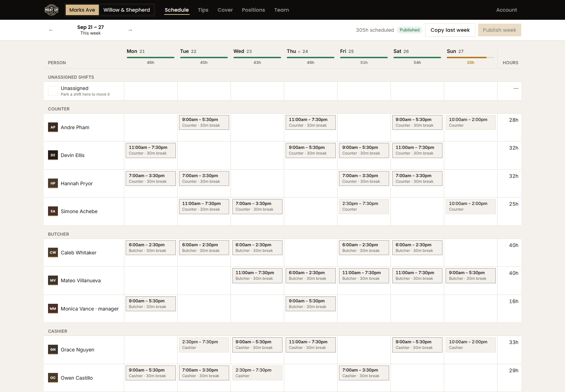
Task: Switch to Willow & Shepherd location
Action: pyautogui.click(x=127, y=10)
